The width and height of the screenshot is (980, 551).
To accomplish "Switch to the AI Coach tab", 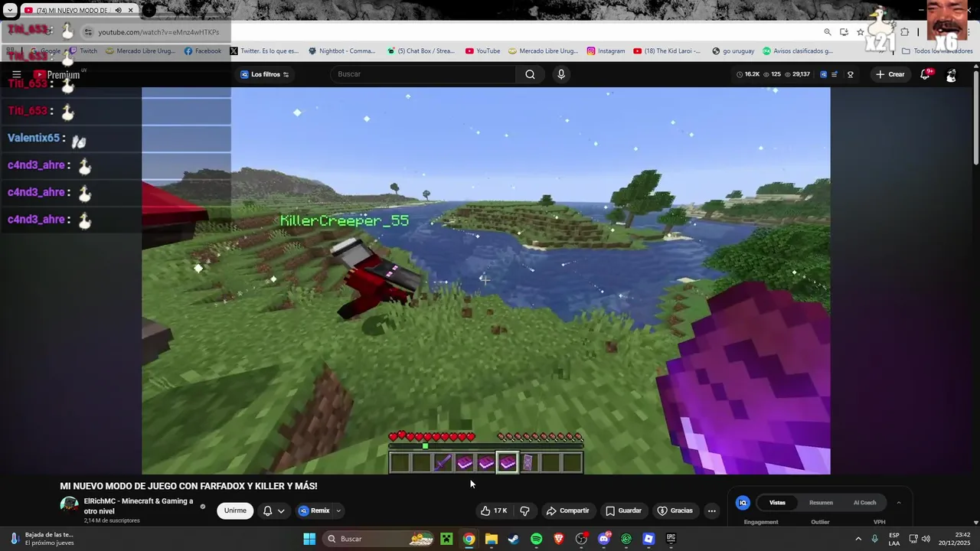I will [864, 503].
